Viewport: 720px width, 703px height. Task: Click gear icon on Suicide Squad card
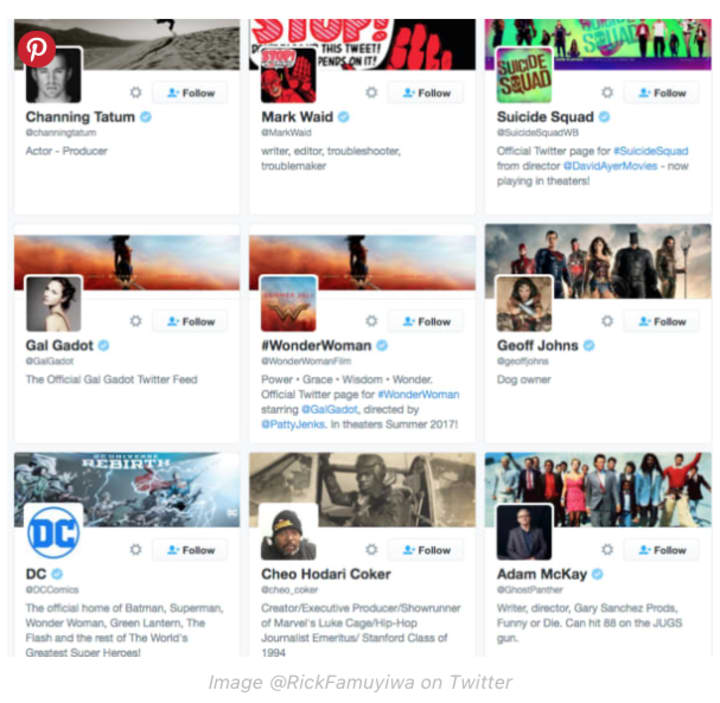[x=608, y=92]
